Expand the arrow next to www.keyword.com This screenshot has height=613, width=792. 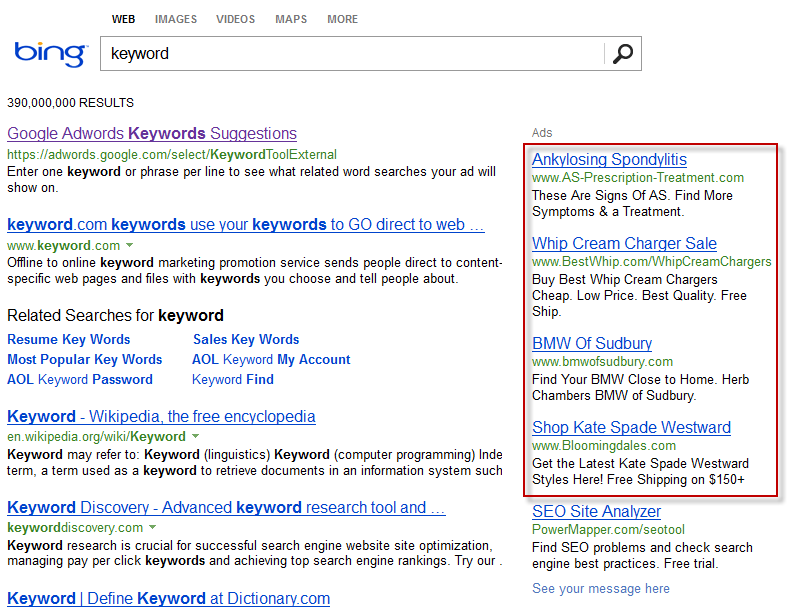129,245
